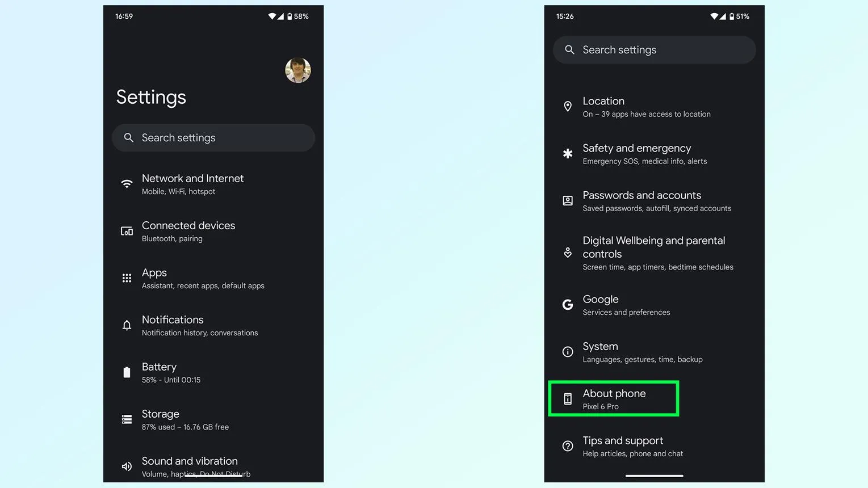Open the profile avatar picture
Screen dimensions: 868x488
tap(298, 70)
